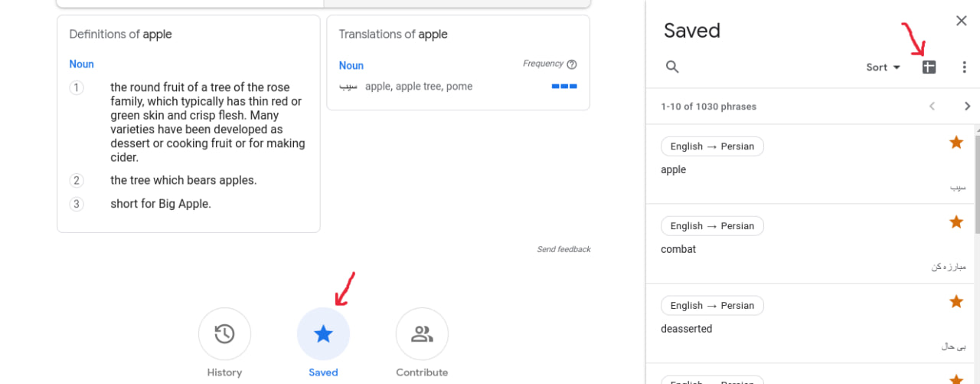
Task: Click '1-10 of 1030 phrases' counter
Action: pyautogui.click(x=708, y=107)
